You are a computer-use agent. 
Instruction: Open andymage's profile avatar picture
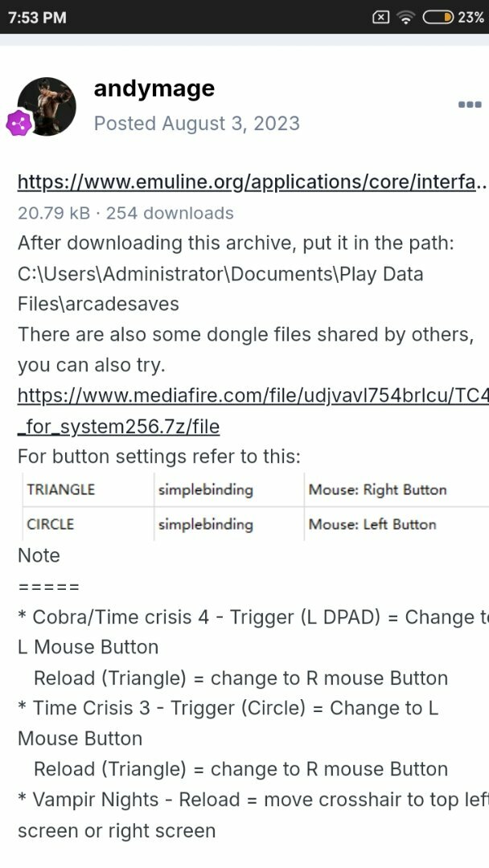[47, 106]
